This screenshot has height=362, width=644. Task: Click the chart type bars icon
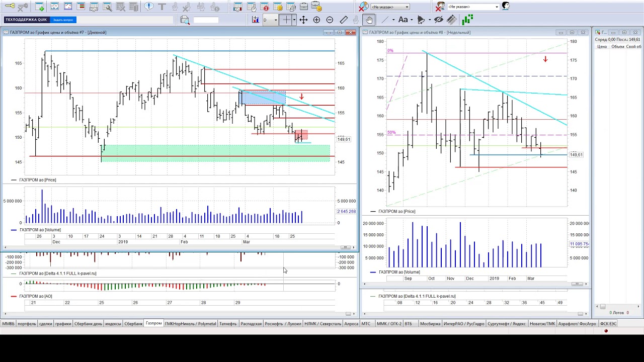point(256,20)
